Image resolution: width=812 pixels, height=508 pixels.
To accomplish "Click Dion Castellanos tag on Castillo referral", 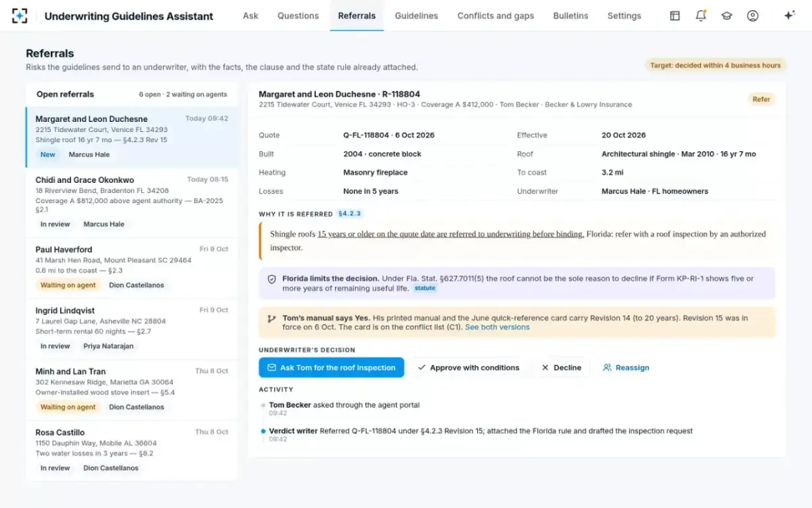I will (111, 468).
